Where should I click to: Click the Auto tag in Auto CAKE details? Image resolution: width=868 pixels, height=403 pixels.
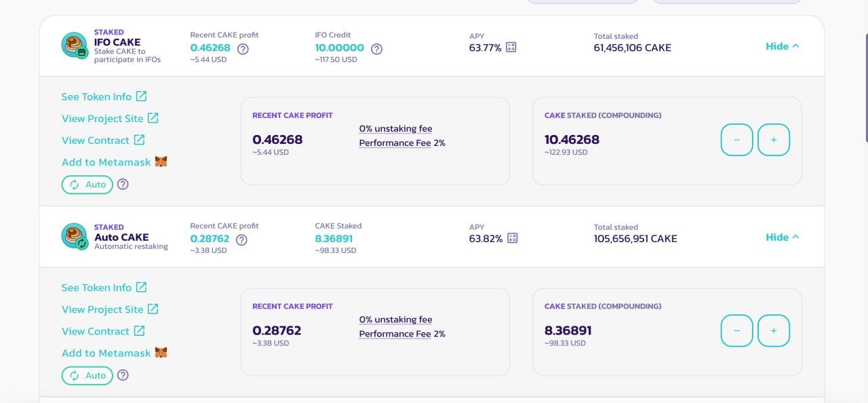pos(87,376)
